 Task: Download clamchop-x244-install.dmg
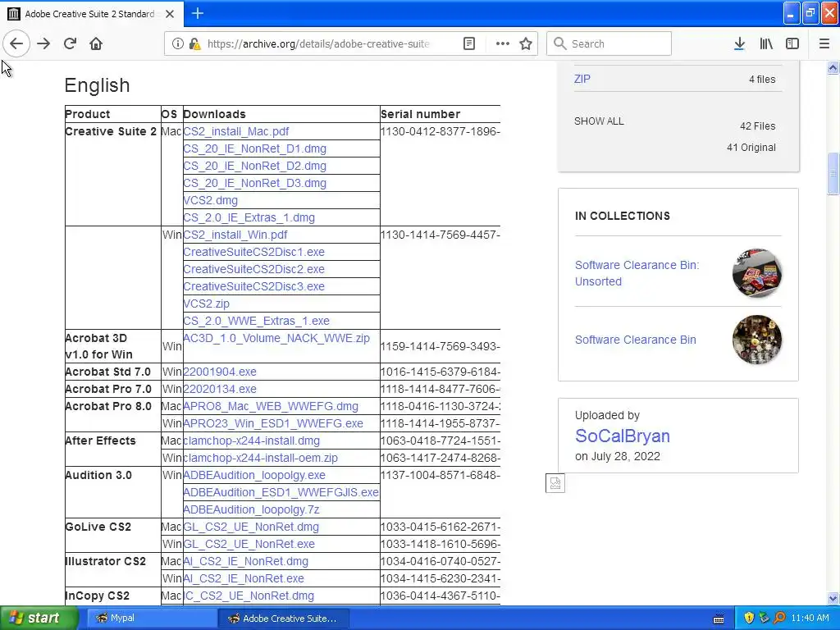pos(251,441)
